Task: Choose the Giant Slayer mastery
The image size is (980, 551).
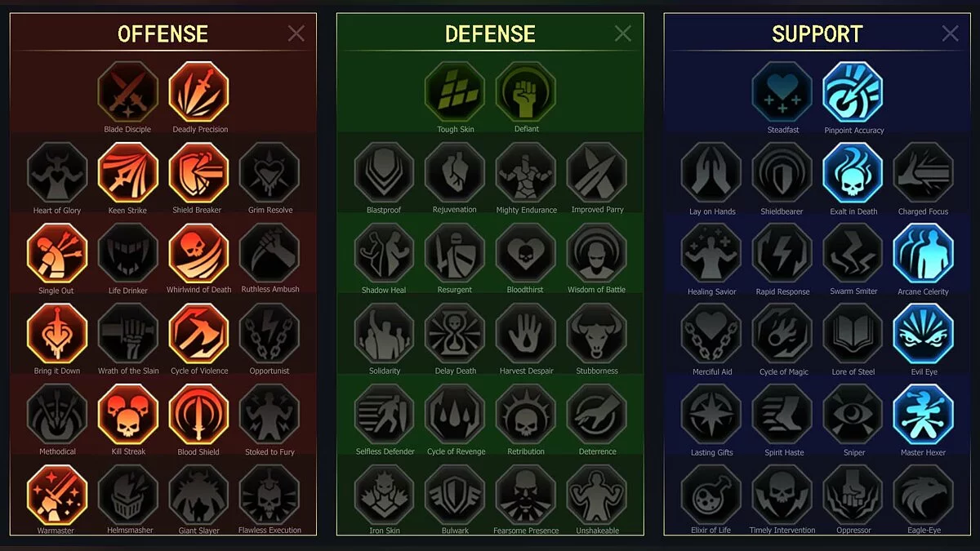Action: click(199, 495)
